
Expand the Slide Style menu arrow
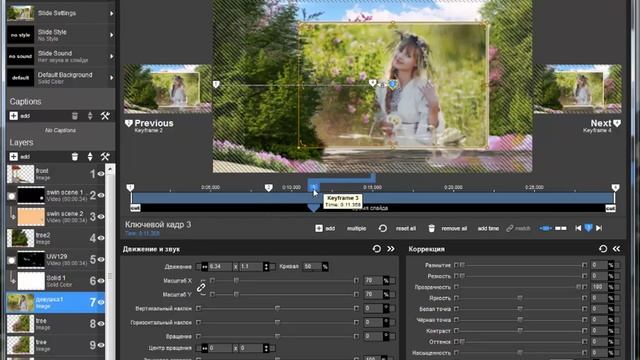pyautogui.click(x=111, y=35)
